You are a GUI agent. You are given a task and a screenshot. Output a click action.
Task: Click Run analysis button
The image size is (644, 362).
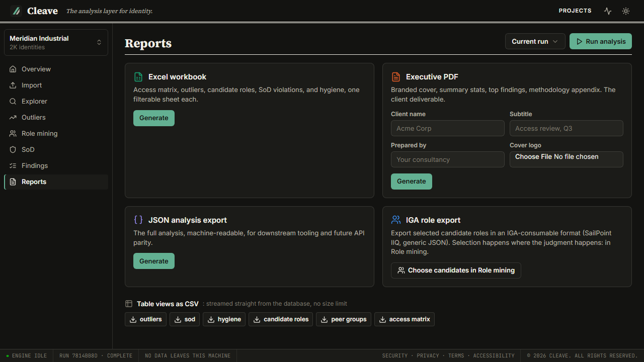click(601, 41)
